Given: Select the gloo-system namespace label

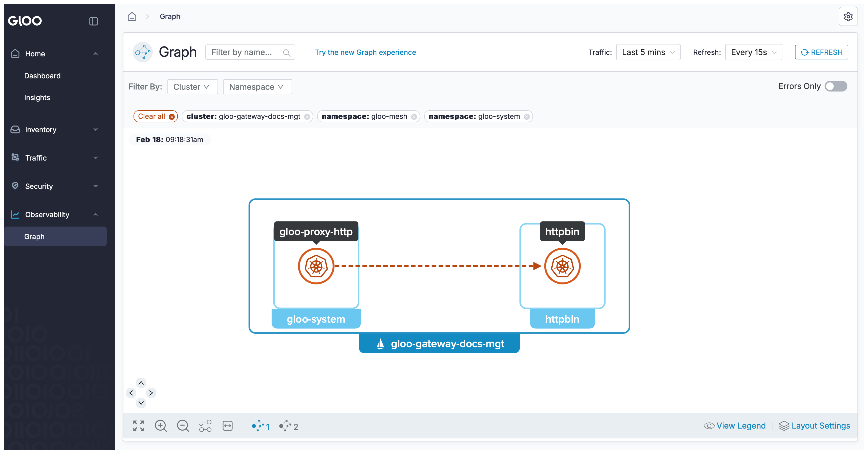Looking at the screenshot, I should coord(316,319).
